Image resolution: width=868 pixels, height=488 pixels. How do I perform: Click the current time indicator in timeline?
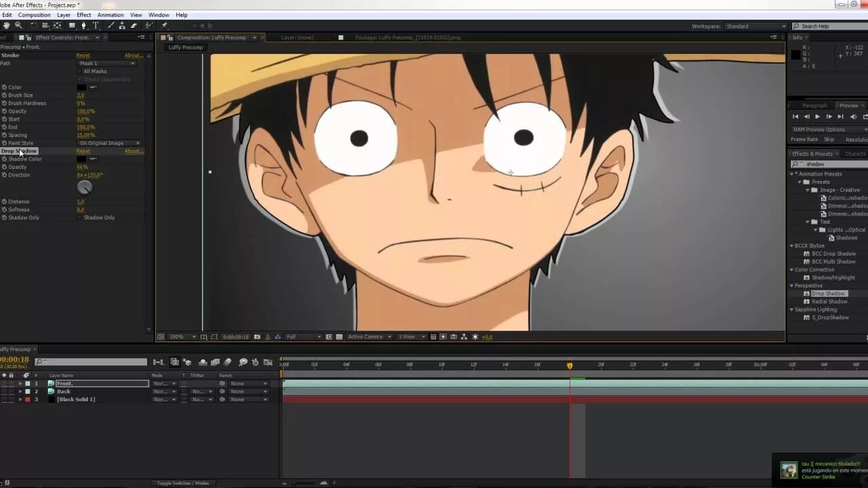tap(570, 365)
